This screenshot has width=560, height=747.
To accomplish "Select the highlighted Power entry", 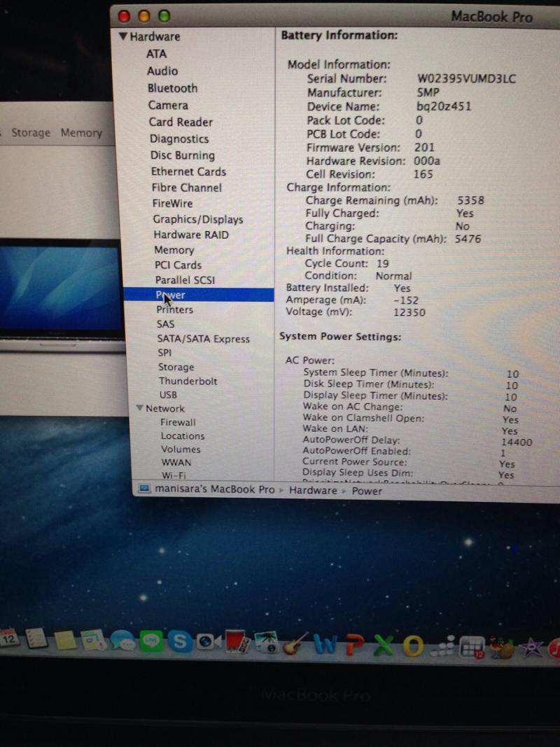I will 199,295.
